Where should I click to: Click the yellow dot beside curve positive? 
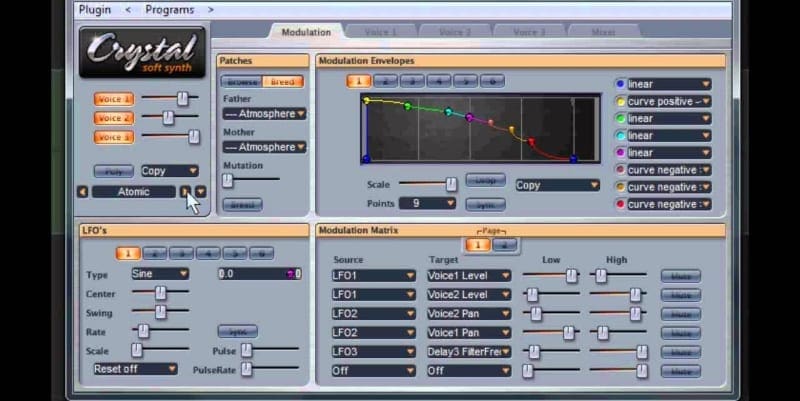(620, 102)
